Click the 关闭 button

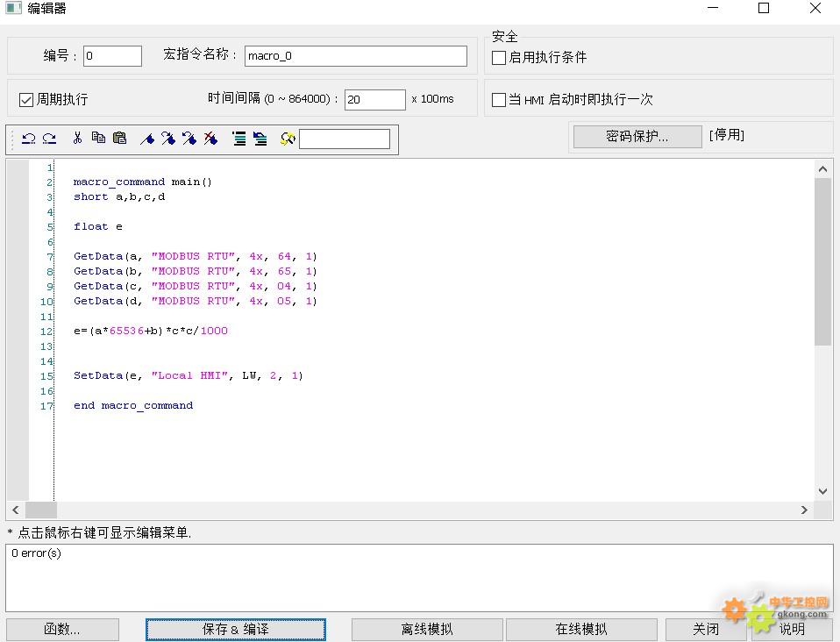click(706, 629)
